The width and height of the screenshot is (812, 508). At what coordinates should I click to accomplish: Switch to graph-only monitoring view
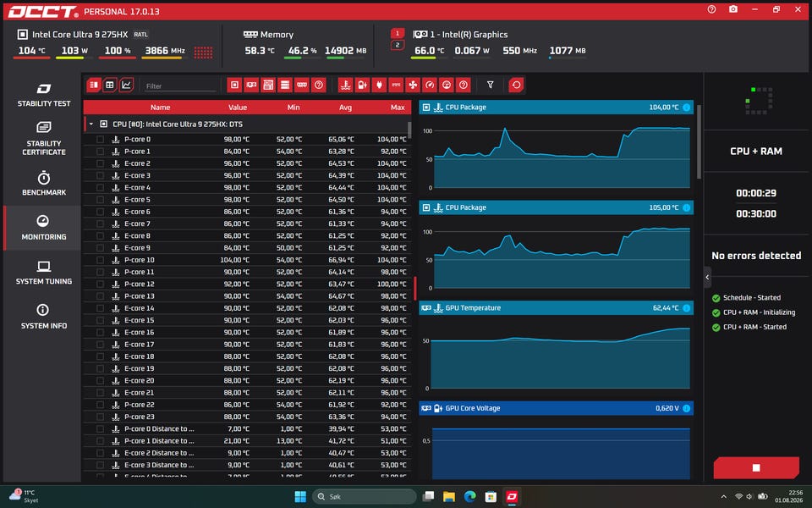(x=126, y=85)
